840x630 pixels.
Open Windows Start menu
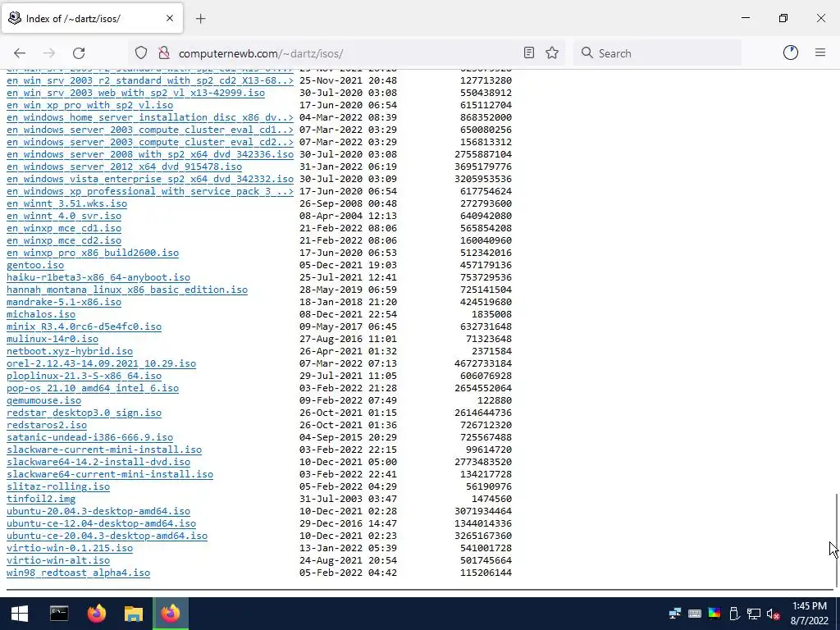coord(20,614)
